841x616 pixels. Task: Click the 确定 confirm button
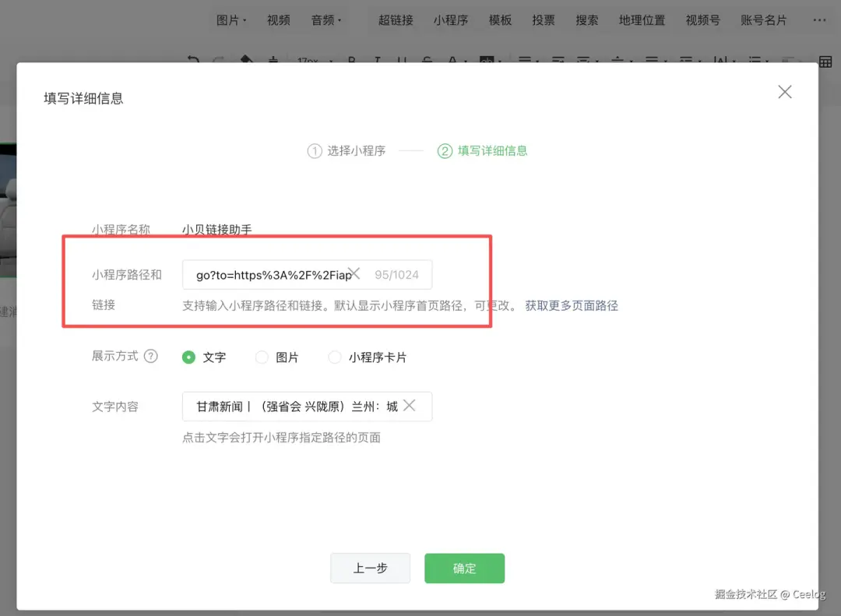click(464, 568)
